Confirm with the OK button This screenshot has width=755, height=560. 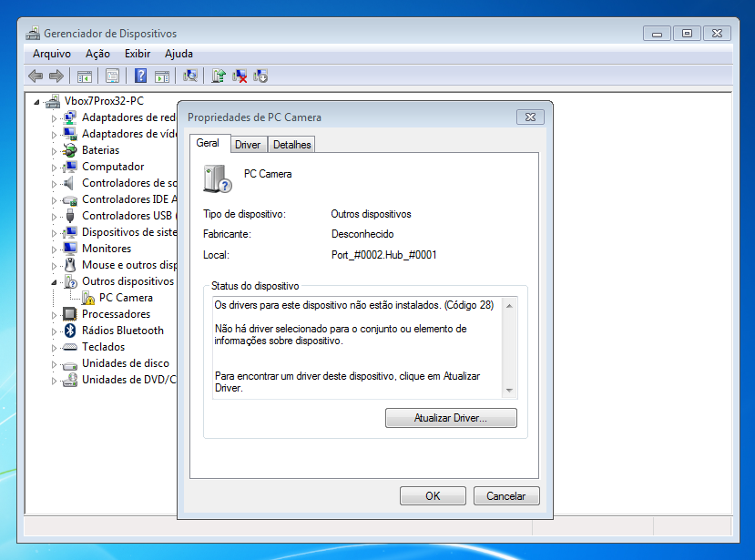[x=433, y=495]
